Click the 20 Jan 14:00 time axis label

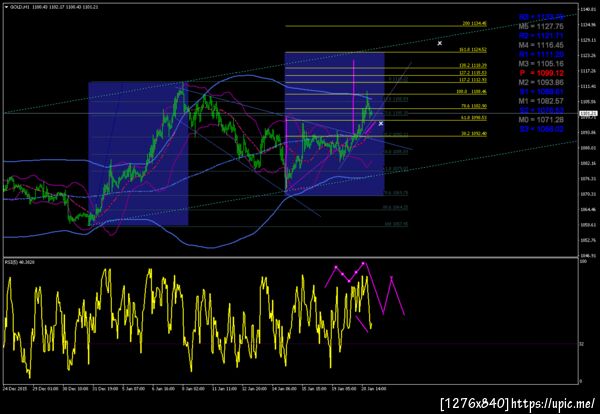point(373,388)
